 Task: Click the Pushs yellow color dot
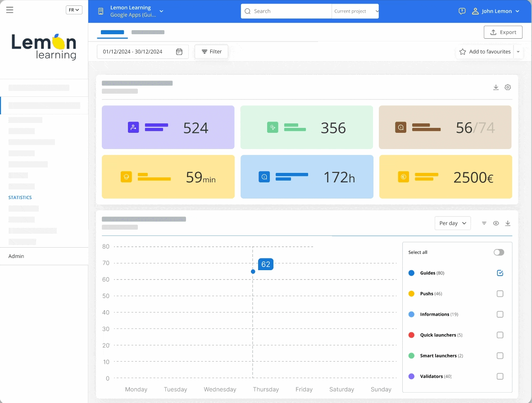pyautogui.click(x=411, y=294)
